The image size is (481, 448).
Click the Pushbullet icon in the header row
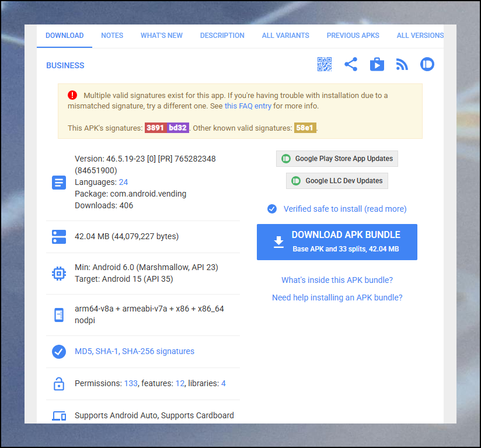tap(427, 64)
